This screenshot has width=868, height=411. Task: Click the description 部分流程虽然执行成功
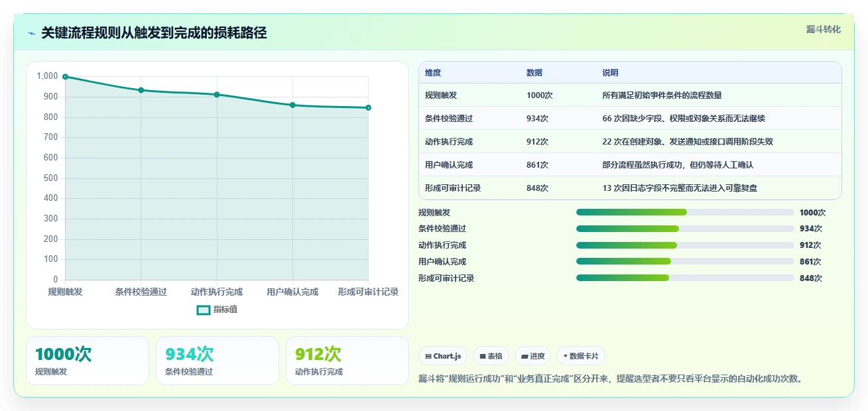click(x=678, y=165)
